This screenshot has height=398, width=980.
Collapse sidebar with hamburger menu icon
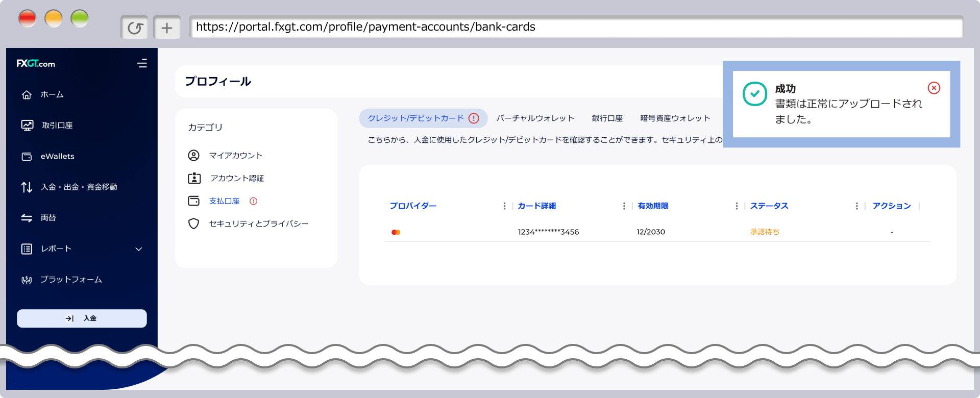point(142,63)
